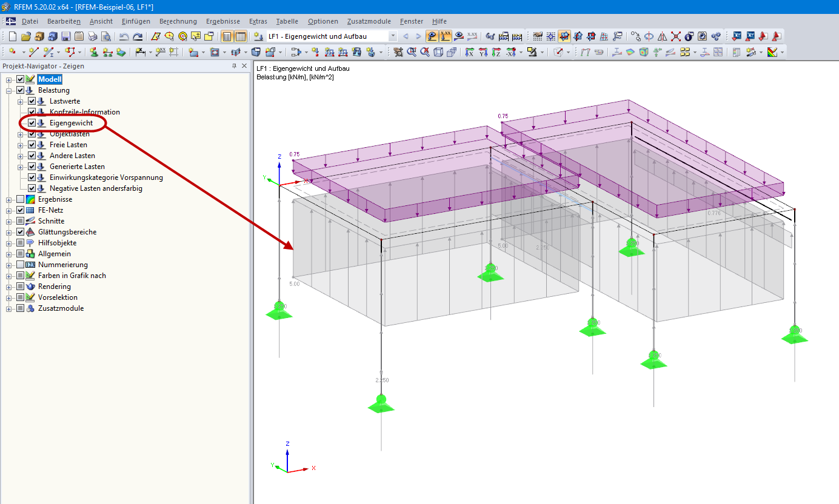Expand the Ergebnisse tree node

click(x=9, y=199)
